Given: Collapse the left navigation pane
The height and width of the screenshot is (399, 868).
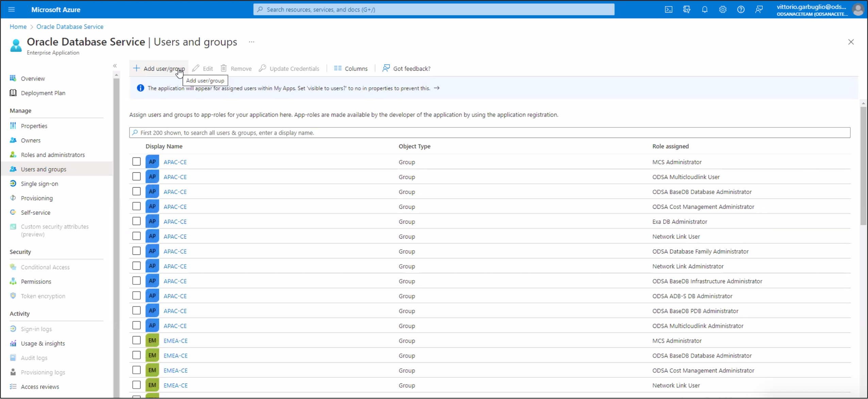Looking at the screenshot, I should [x=115, y=66].
